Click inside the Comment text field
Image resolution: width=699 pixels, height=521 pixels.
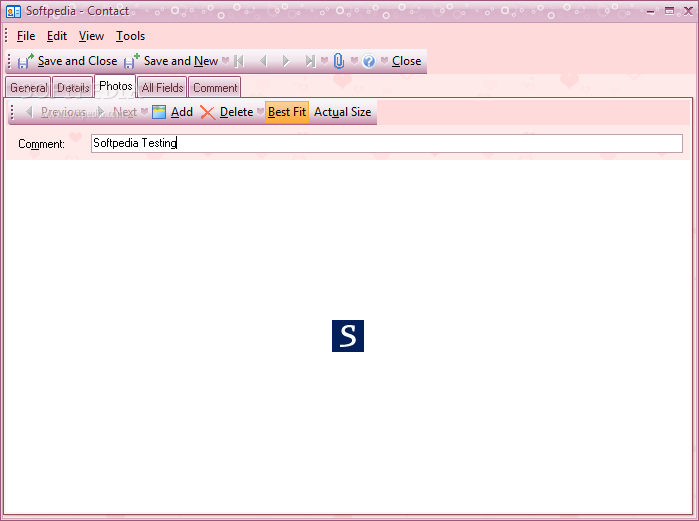[x=387, y=144]
